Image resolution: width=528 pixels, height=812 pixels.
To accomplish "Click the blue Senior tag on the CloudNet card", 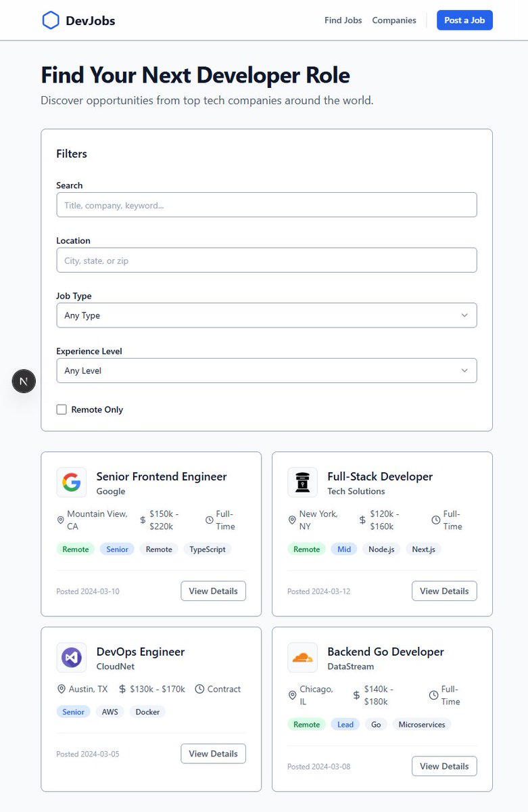I will coord(74,712).
